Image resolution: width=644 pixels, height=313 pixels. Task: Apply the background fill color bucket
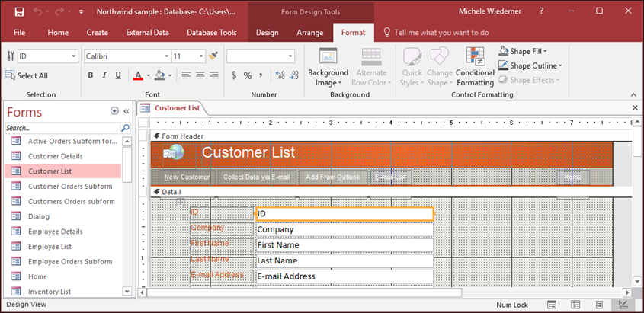159,75
